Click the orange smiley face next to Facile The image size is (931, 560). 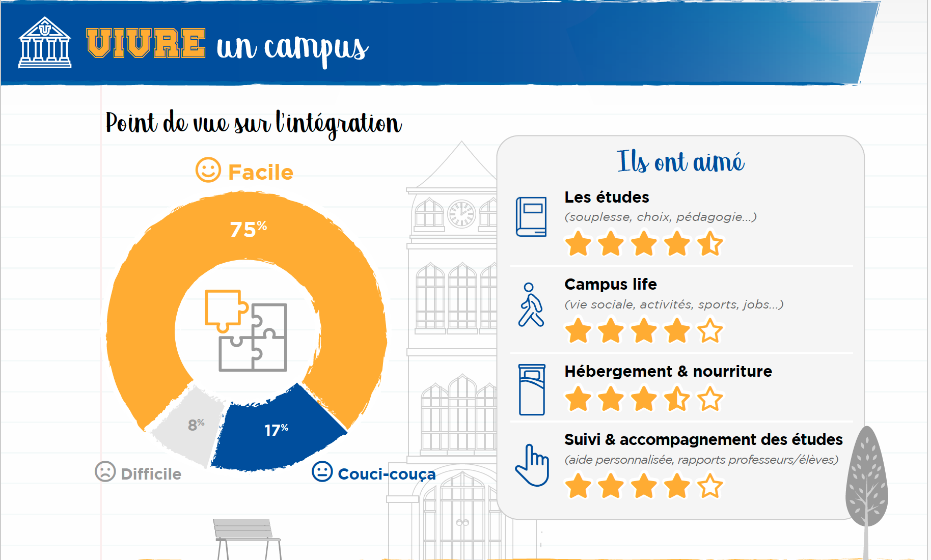pyautogui.click(x=208, y=170)
